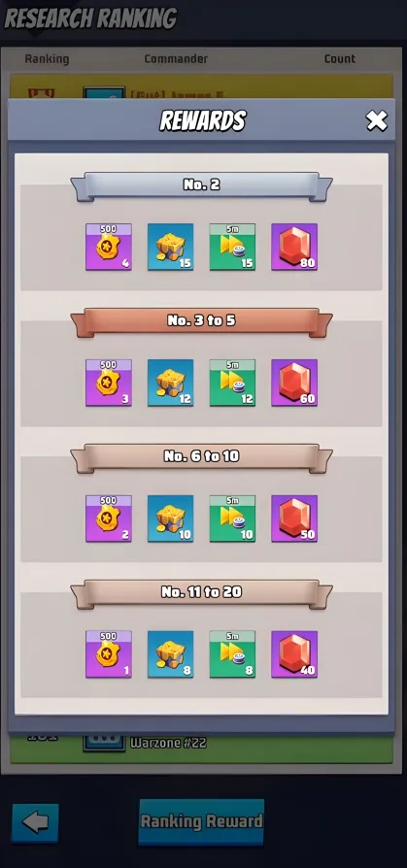Image resolution: width=407 pixels, height=868 pixels.
Task: Select the gold chest showing quantity 12
Action: click(x=171, y=383)
